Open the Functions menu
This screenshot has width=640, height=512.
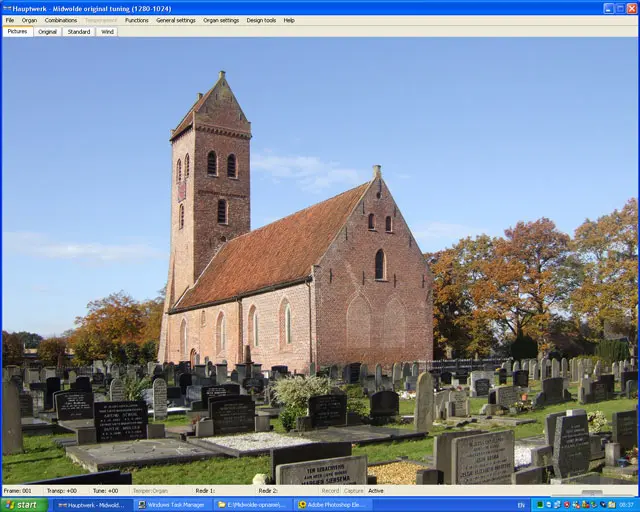(136, 20)
